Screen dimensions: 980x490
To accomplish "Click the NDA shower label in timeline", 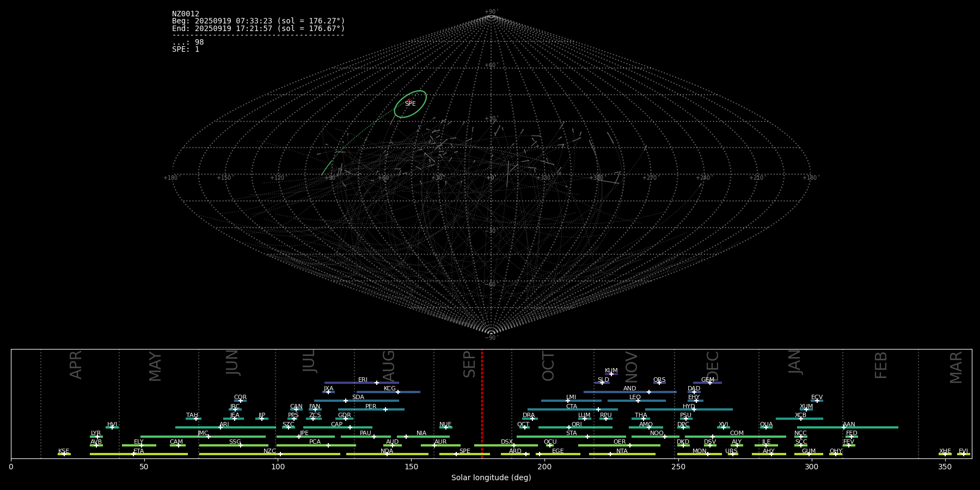I will click(387, 451).
